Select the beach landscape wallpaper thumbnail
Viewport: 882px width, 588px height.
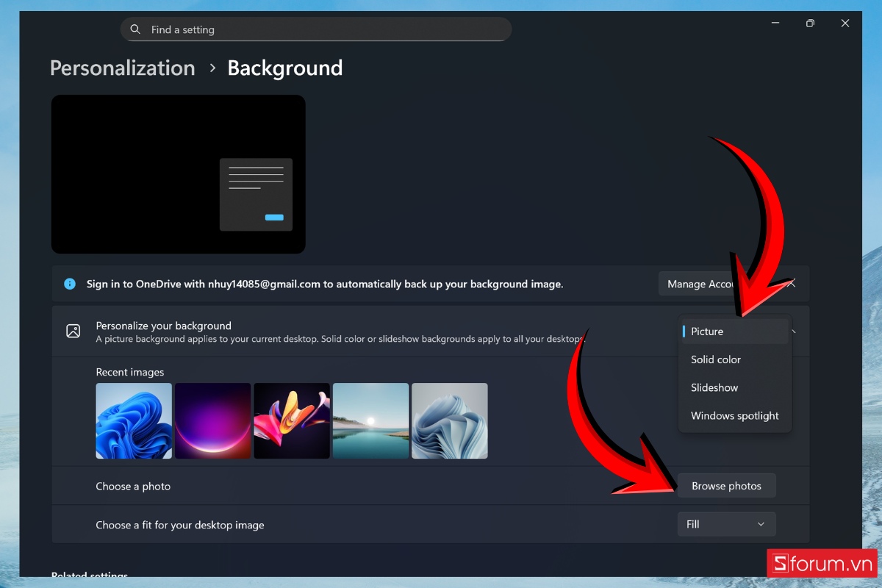point(370,420)
